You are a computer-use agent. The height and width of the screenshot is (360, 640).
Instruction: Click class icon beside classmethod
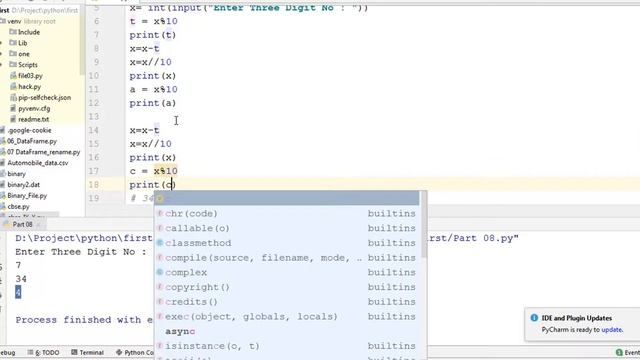(160, 243)
